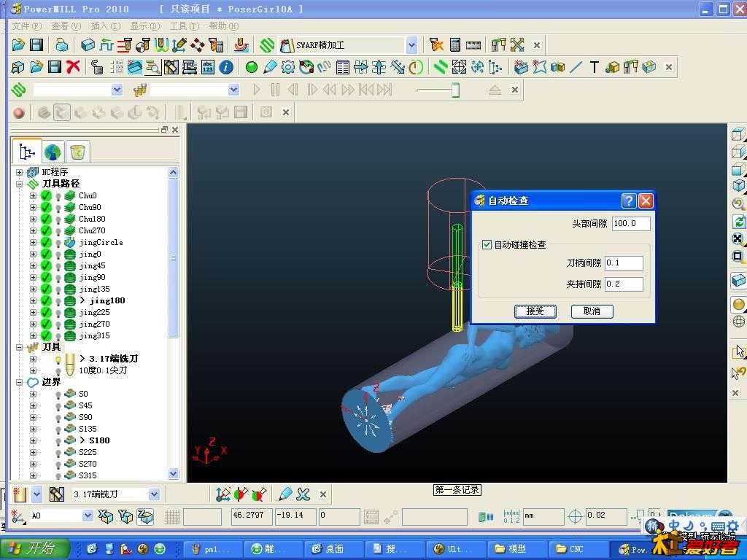Click the grid icon in status bar
The width and height of the screenshot is (747, 560).
pos(172,517)
